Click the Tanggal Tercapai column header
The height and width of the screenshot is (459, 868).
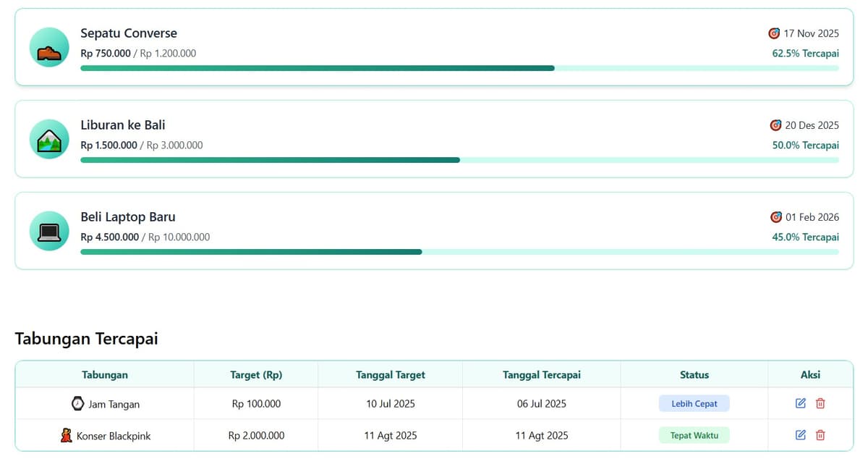pos(541,374)
